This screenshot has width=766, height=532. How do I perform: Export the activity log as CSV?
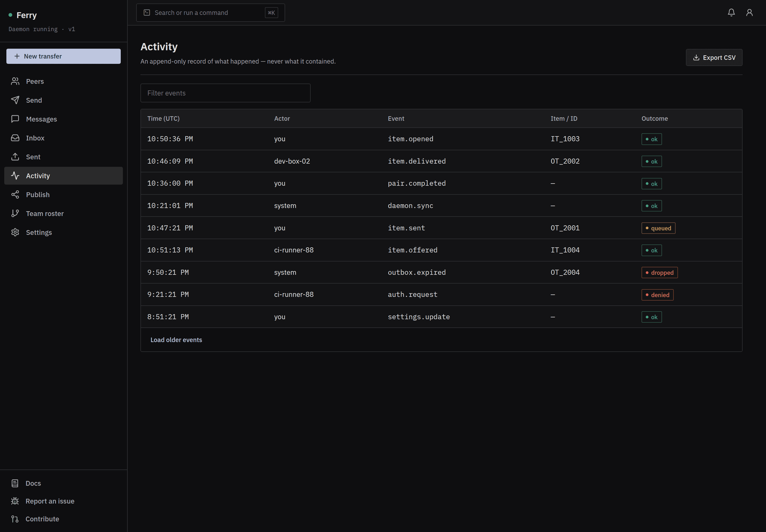(x=714, y=58)
